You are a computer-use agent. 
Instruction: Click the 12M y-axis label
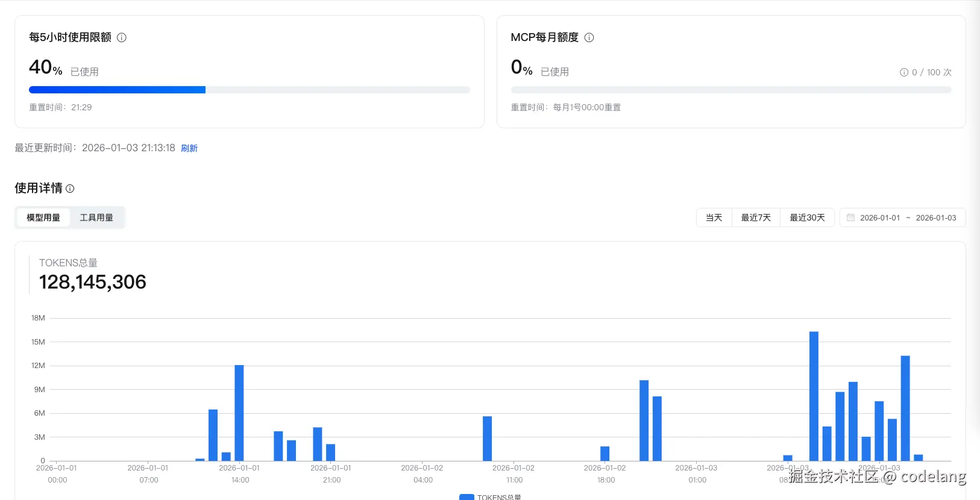tap(38, 366)
